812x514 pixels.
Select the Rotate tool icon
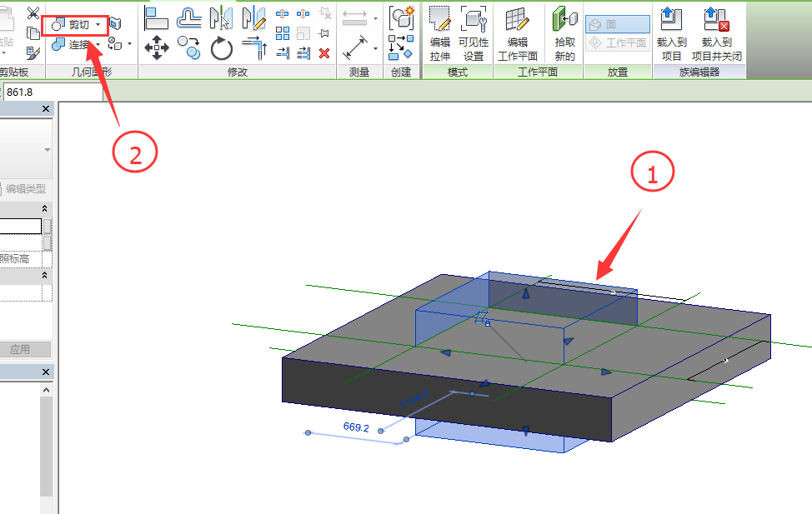(x=222, y=48)
